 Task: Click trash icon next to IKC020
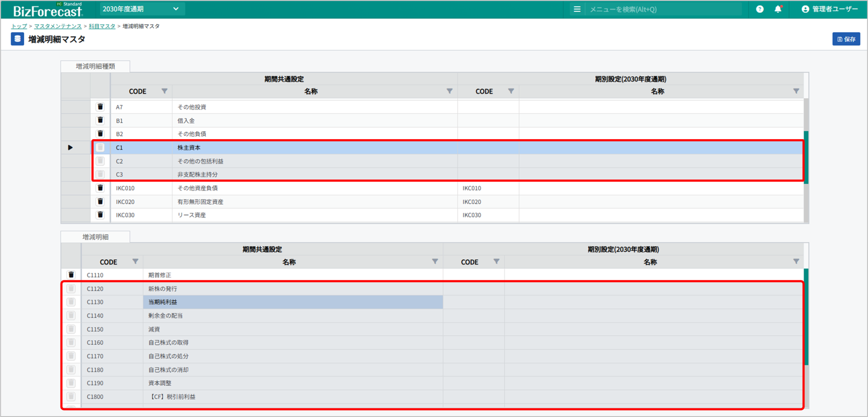coord(100,202)
